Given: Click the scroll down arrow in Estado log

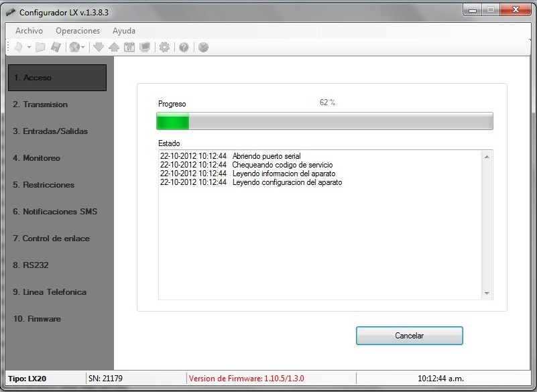Looking at the screenshot, I should click(x=487, y=293).
